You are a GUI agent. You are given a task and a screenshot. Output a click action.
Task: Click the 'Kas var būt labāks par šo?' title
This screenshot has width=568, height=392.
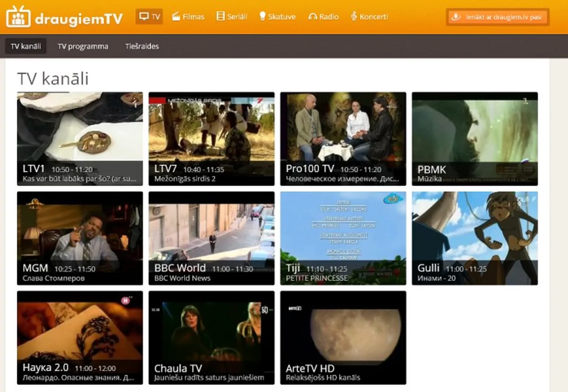coord(79,179)
